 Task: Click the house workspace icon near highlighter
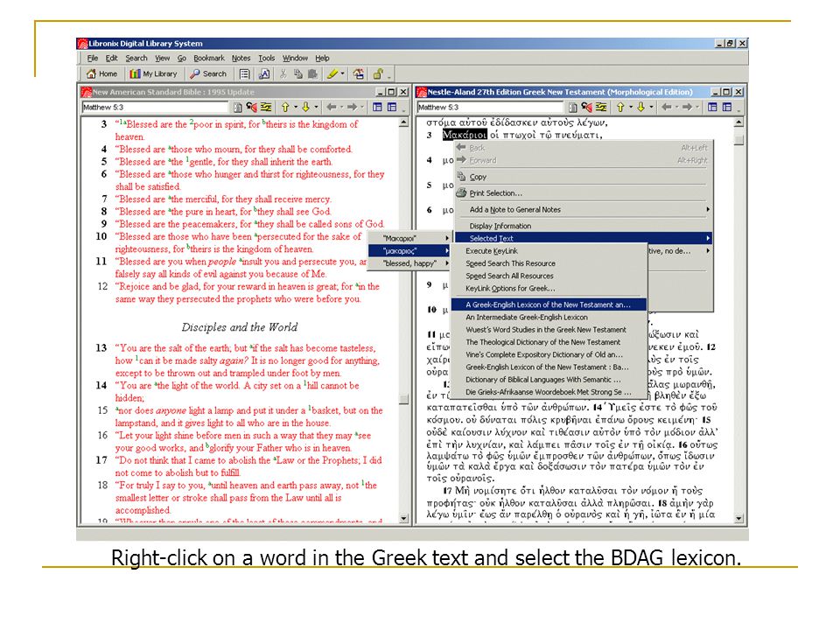(359, 73)
